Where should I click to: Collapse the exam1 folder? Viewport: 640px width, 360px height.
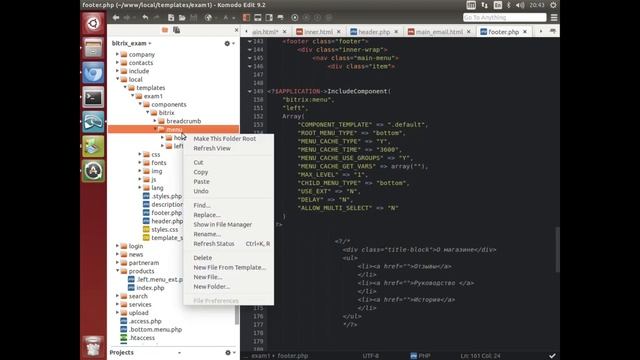[x=132, y=96]
